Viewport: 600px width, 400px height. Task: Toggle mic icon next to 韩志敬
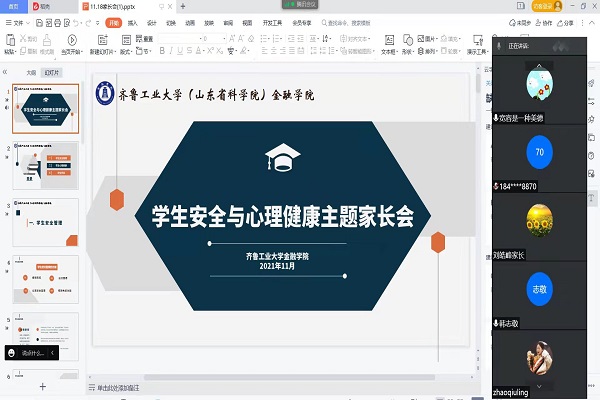point(496,323)
